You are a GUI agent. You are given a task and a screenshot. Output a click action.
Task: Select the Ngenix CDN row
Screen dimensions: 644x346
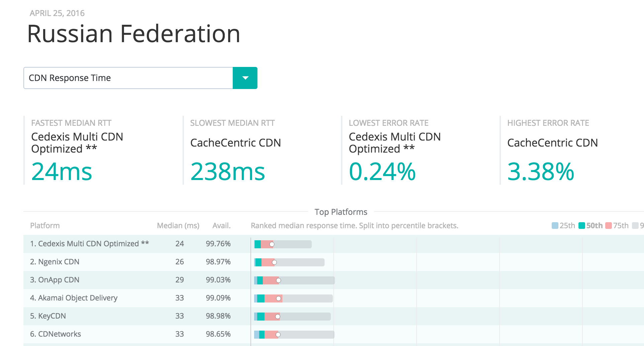point(334,262)
